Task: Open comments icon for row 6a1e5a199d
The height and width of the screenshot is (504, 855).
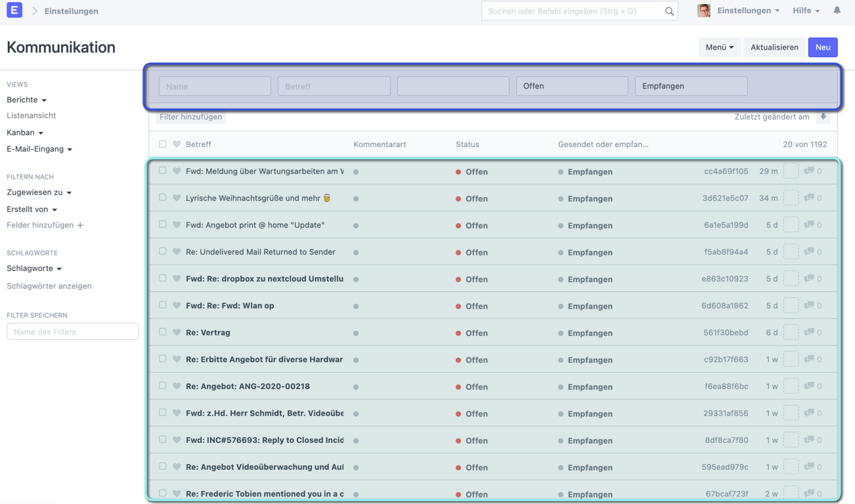Action: 809,225
